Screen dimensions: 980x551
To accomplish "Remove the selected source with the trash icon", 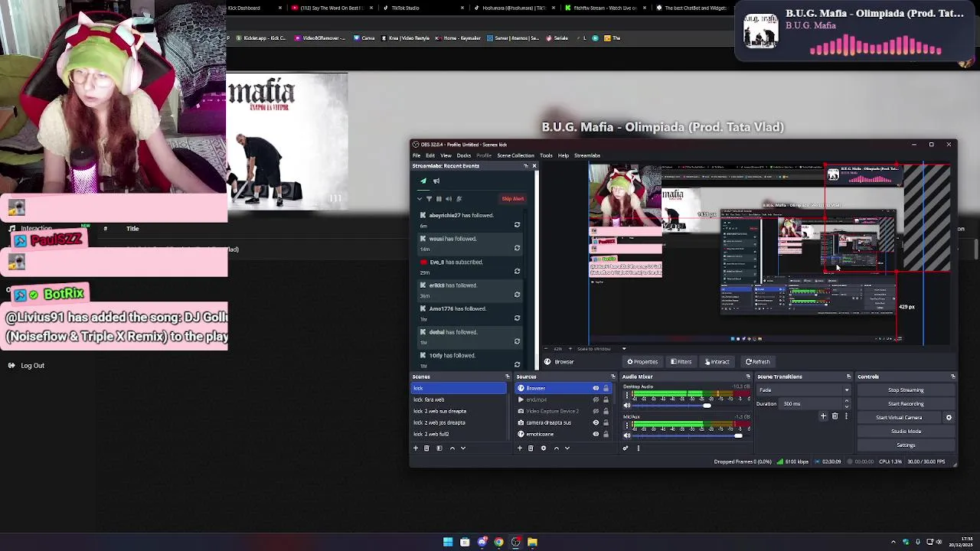I will click(531, 448).
